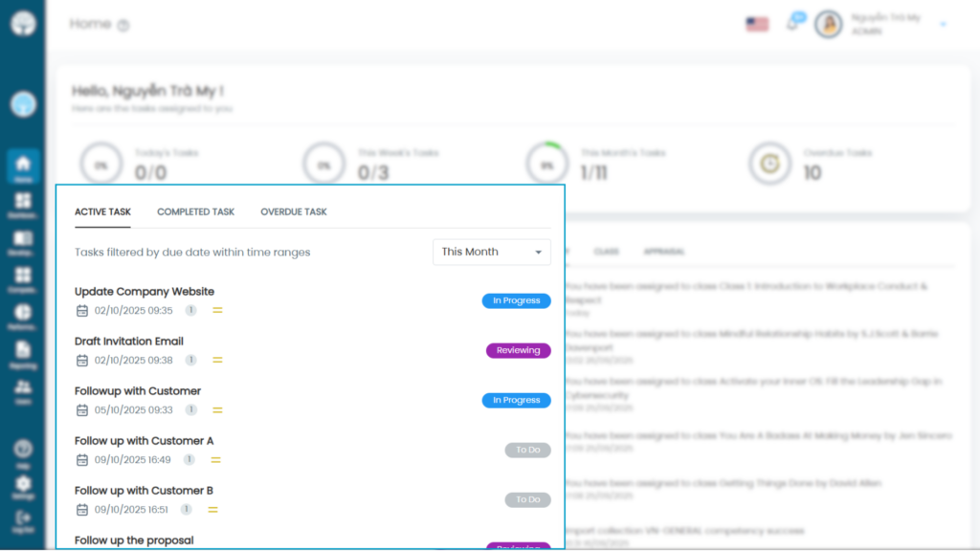Click the user avatar photo in header

tap(828, 24)
